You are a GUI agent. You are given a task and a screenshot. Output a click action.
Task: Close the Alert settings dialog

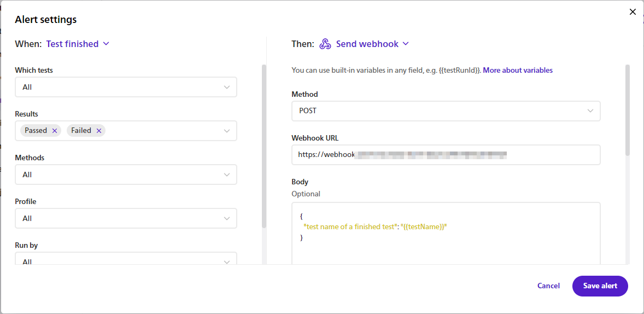633,12
